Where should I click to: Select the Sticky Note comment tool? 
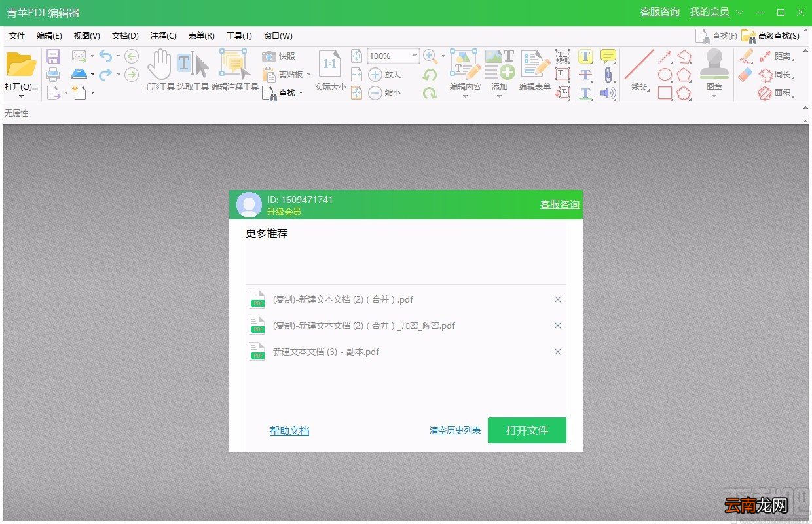click(608, 56)
